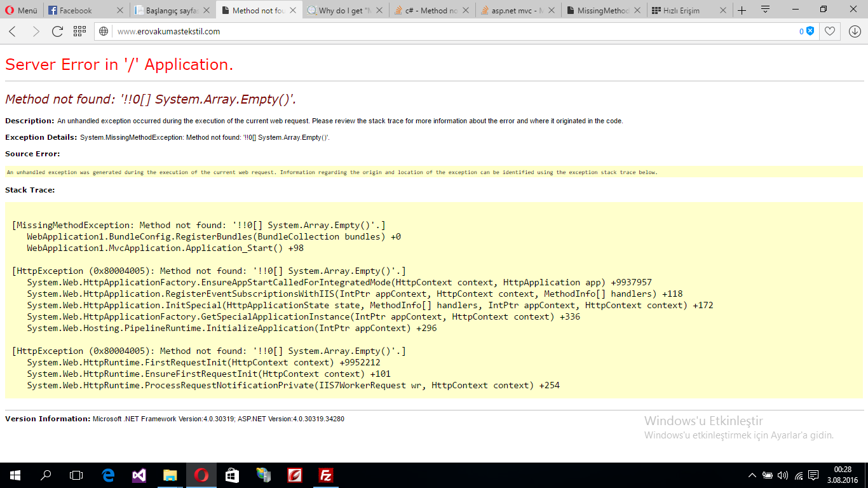Go back with the browser back arrow
This screenshot has height=488, width=868.
pyautogui.click(x=13, y=31)
